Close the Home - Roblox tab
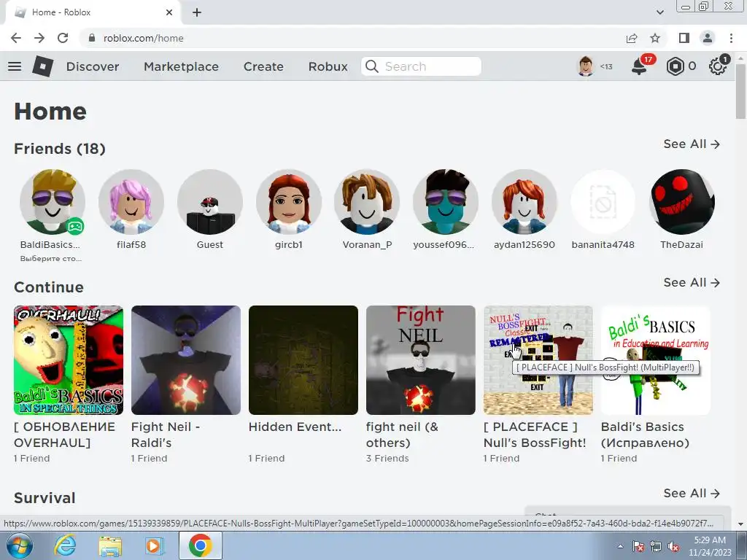This screenshot has height=560, width=747. (169, 12)
